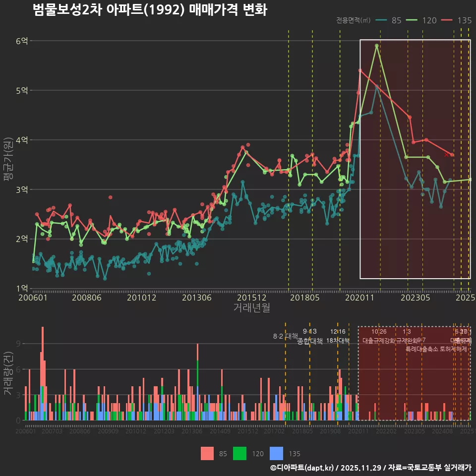This screenshot has width=476, height=476.
Task: Toggle the salmon 85 bar legend swatch
Action: coord(207,453)
